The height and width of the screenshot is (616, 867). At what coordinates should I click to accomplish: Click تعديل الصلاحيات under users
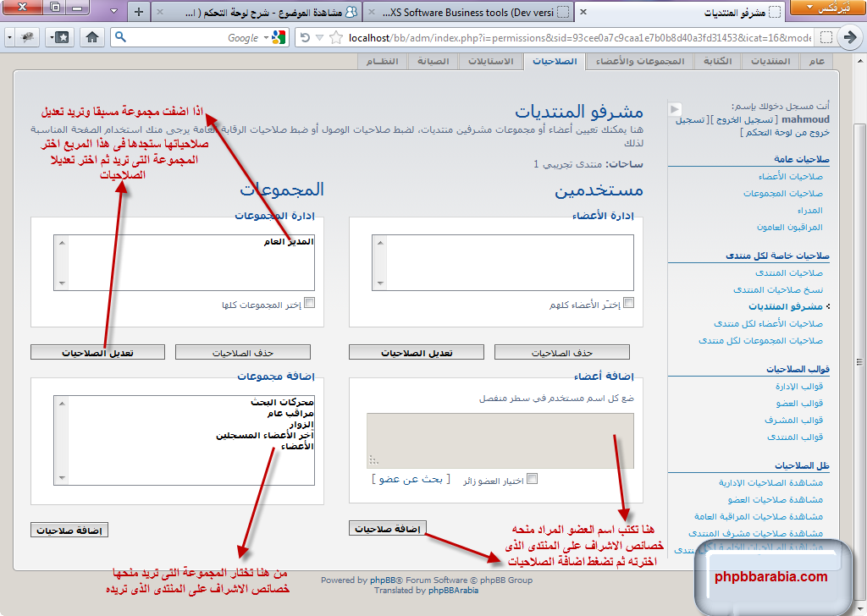pyautogui.click(x=417, y=353)
